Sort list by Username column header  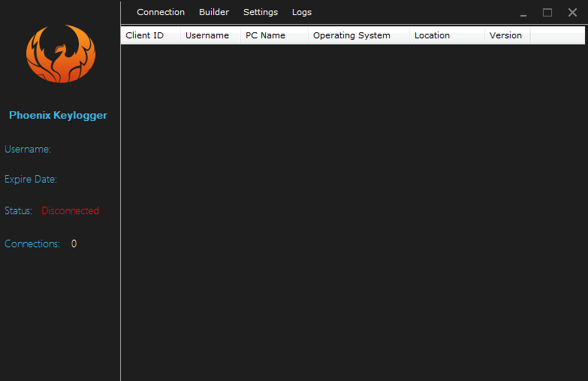pyautogui.click(x=207, y=35)
